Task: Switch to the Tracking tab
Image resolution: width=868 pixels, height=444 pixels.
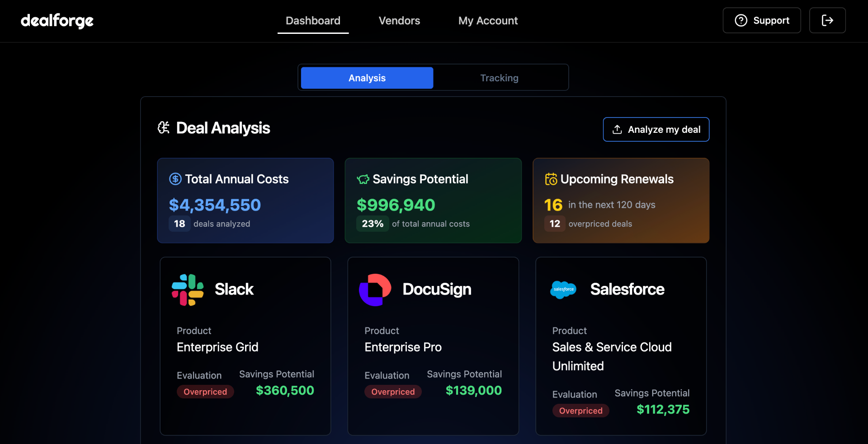Action: [x=499, y=78]
